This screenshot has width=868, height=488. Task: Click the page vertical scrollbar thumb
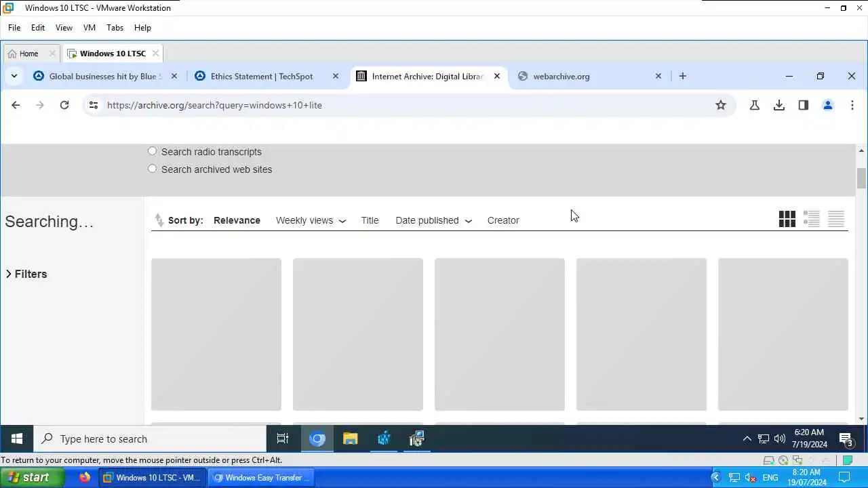861,178
